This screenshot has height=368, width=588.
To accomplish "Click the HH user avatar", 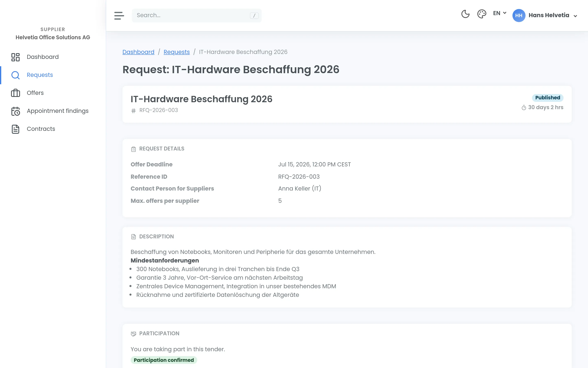I will click(519, 15).
